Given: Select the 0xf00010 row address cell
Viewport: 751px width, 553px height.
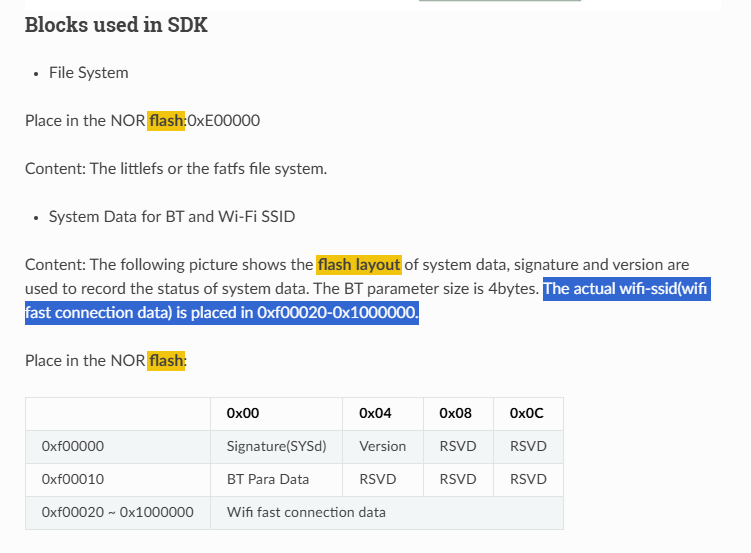Looking at the screenshot, I should [x=118, y=479].
